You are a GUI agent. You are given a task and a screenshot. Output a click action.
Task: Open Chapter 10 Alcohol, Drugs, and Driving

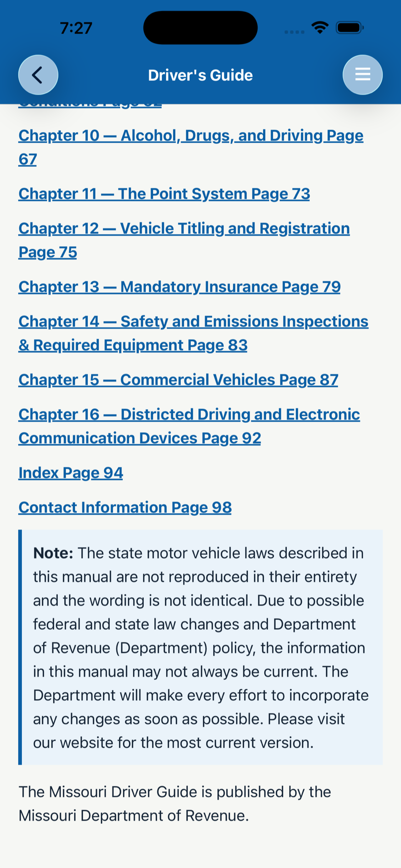tap(191, 147)
